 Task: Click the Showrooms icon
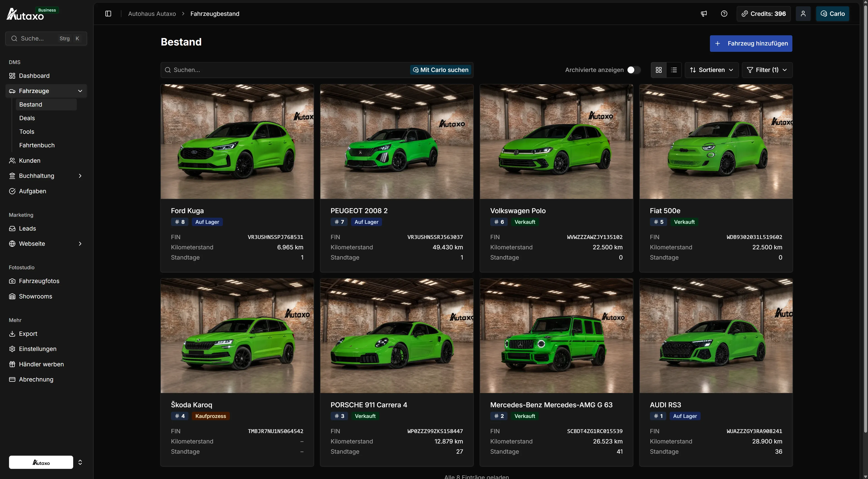pos(12,297)
